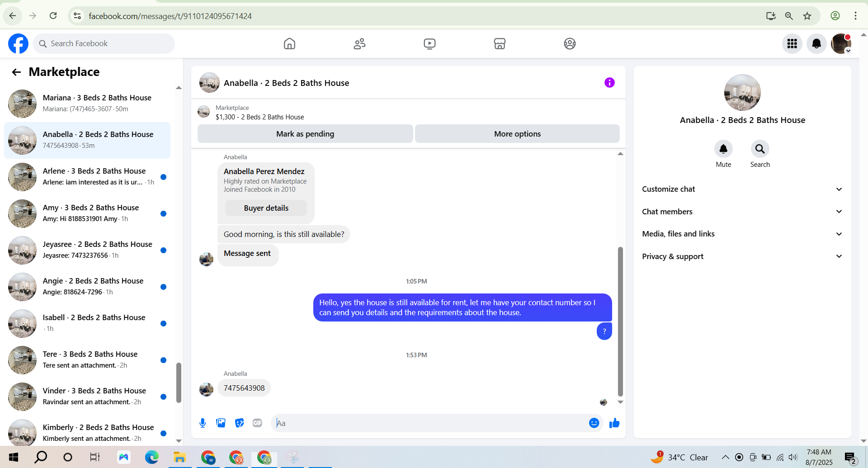Image resolution: width=868 pixels, height=468 pixels.
Task: Open the Friends icon in top navigation
Action: pyautogui.click(x=359, y=43)
